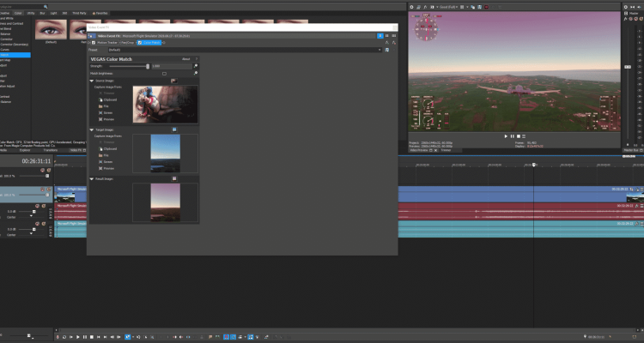Collapse the Source Image section

pos(92,81)
